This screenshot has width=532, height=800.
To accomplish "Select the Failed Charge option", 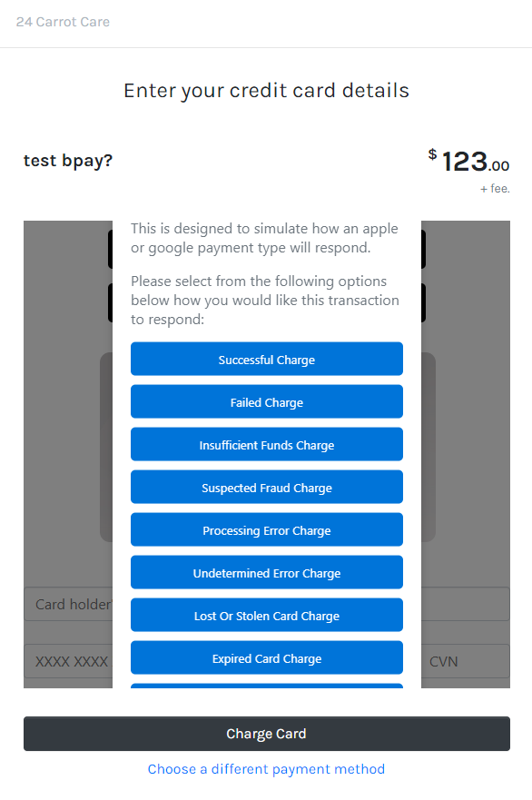I will click(267, 401).
